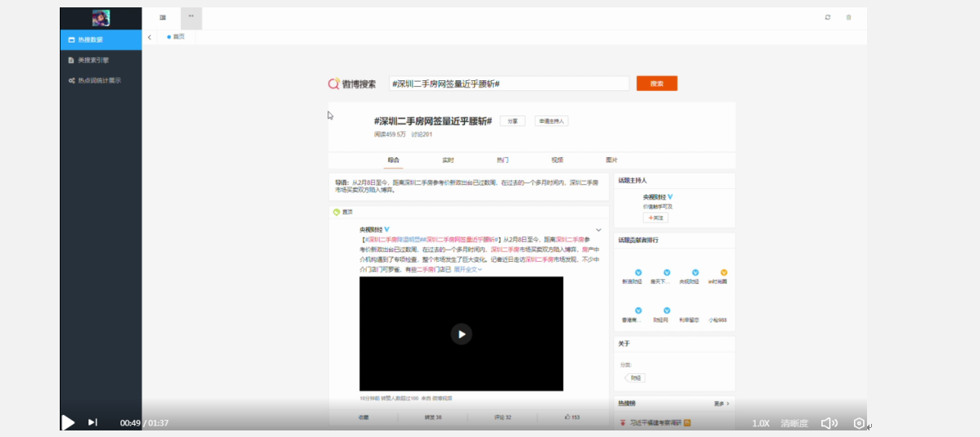Open 央视财经 author name in the post
Viewport: 980px width, 437px height.
pyautogui.click(x=371, y=230)
